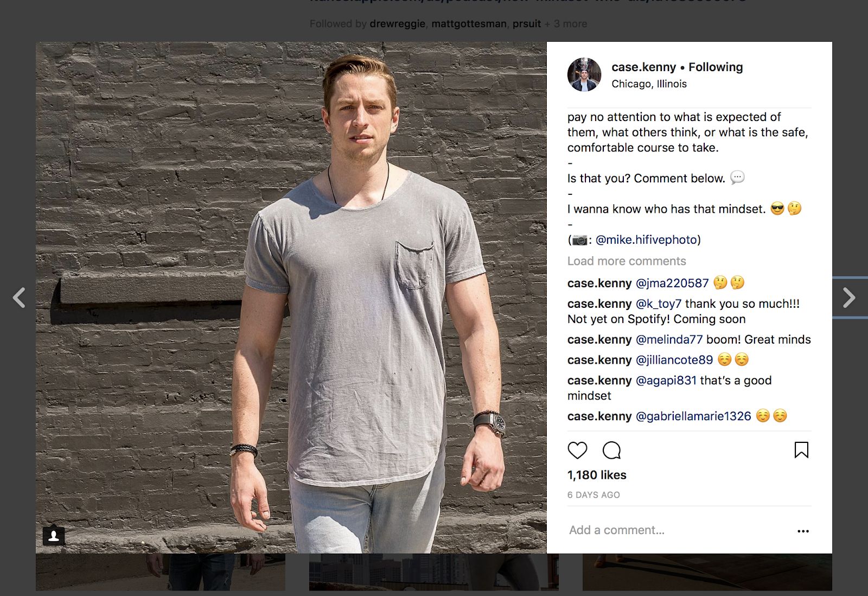This screenshot has height=596, width=868.
Task: View the 1,180 likes list
Action: (x=597, y=475)
